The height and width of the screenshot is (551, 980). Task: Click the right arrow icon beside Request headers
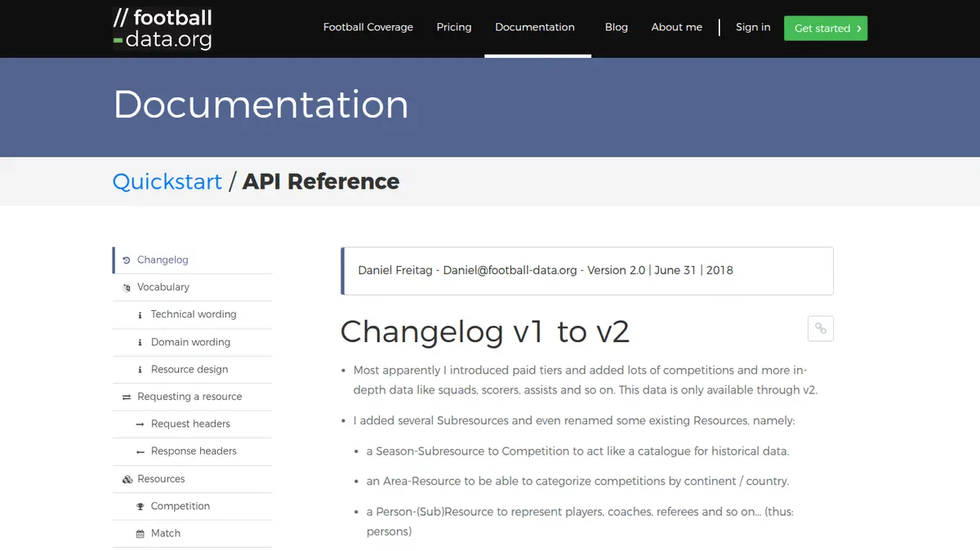tap(140, 424)
